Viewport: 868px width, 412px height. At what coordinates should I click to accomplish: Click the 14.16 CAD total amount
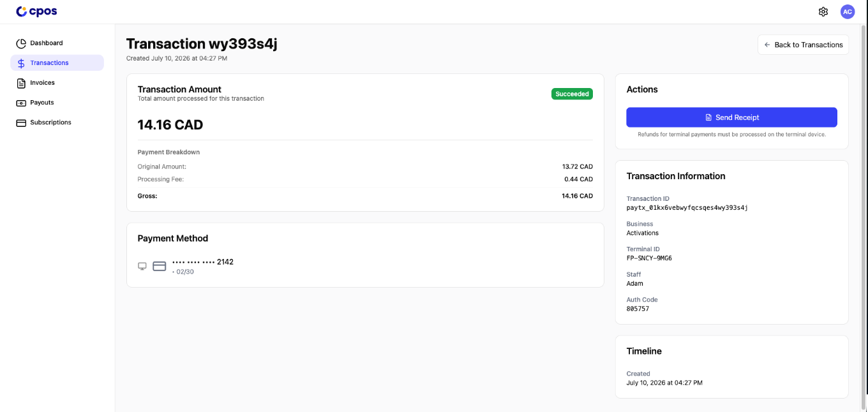[170, 124]
